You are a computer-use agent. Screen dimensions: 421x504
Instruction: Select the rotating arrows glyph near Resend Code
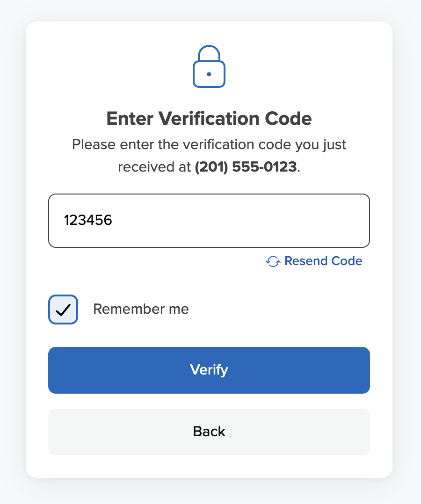tap(273, 261)
